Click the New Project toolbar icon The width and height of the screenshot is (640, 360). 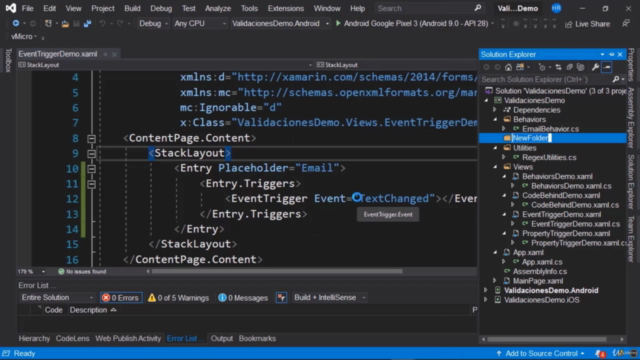tap(48, 24)
